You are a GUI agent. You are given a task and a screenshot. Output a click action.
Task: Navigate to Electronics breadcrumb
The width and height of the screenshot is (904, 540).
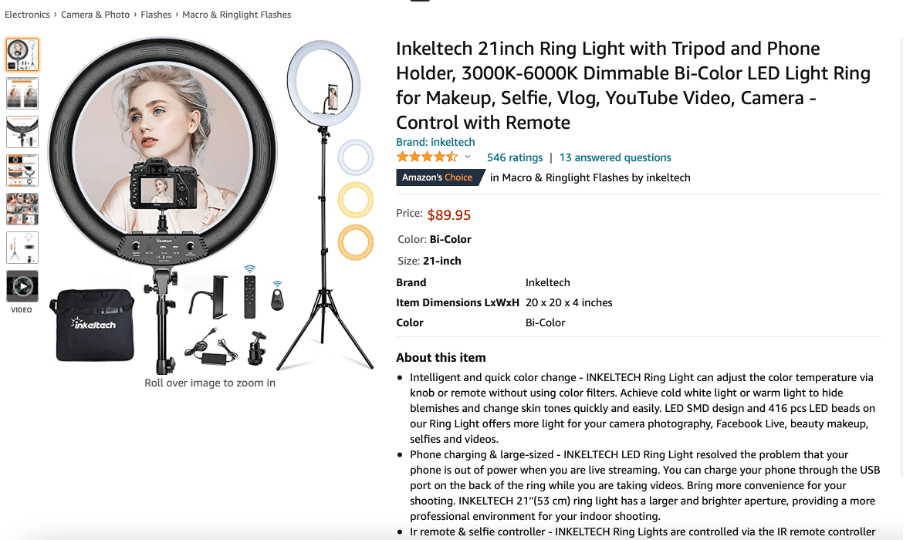click(x=27, y=15)
